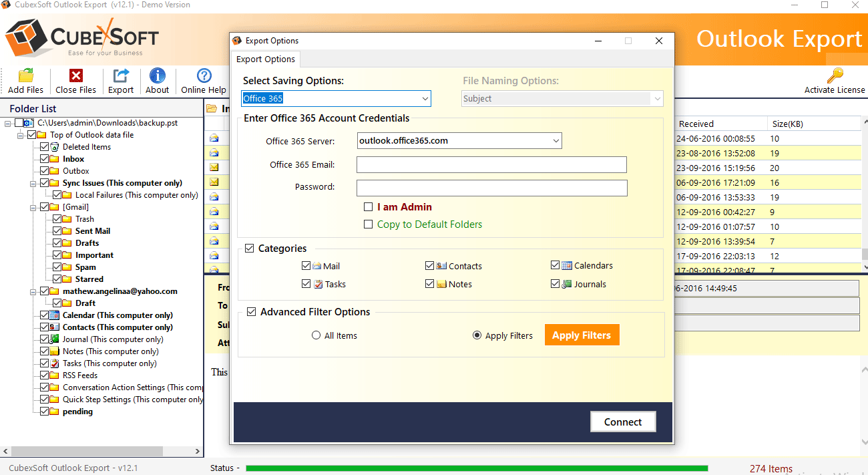Click the Calendar folder icon in tree
Viewport: 868px width, 475px height.
55,315
